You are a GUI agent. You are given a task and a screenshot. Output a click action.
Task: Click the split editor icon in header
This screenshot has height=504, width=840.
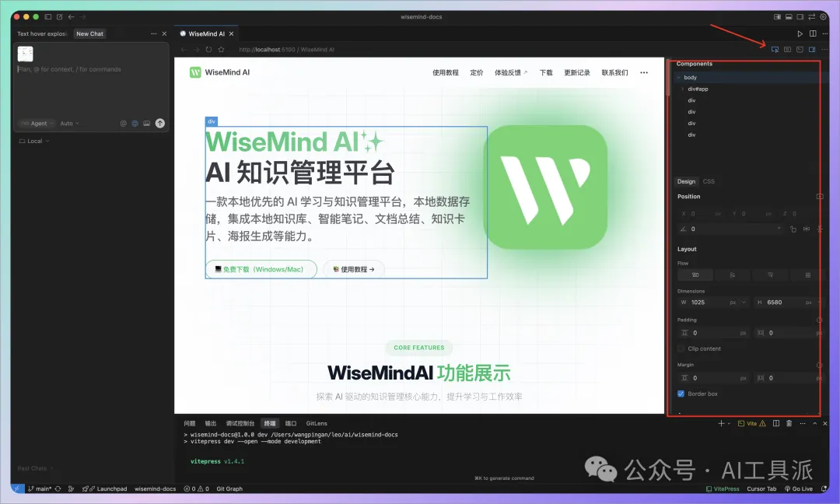[813, 33]
